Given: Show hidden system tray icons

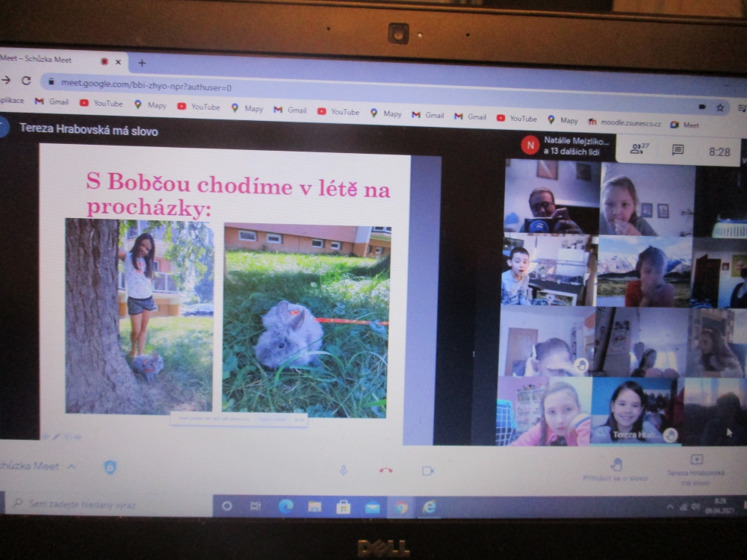Looking at the screenshot, I should [x=670, y=507].
